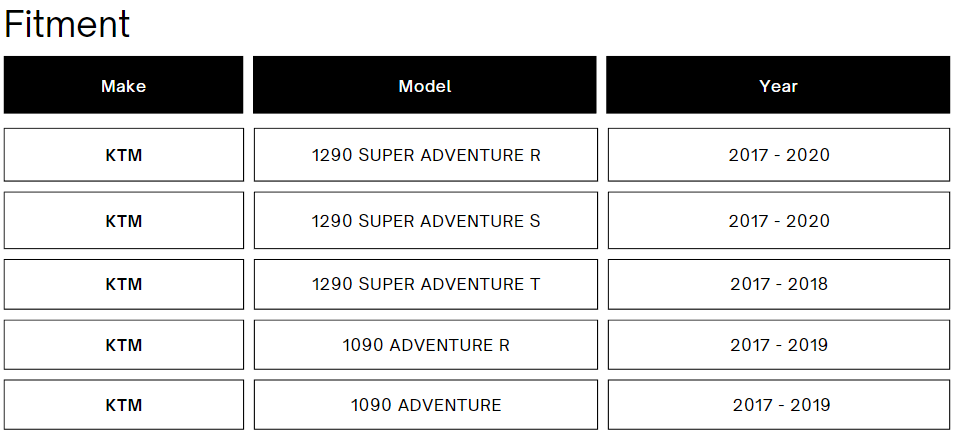Click the 1090 ADVENTURE model cell
Image resolution: width=953 pixels, height=435 pixels.
point(425,405)
